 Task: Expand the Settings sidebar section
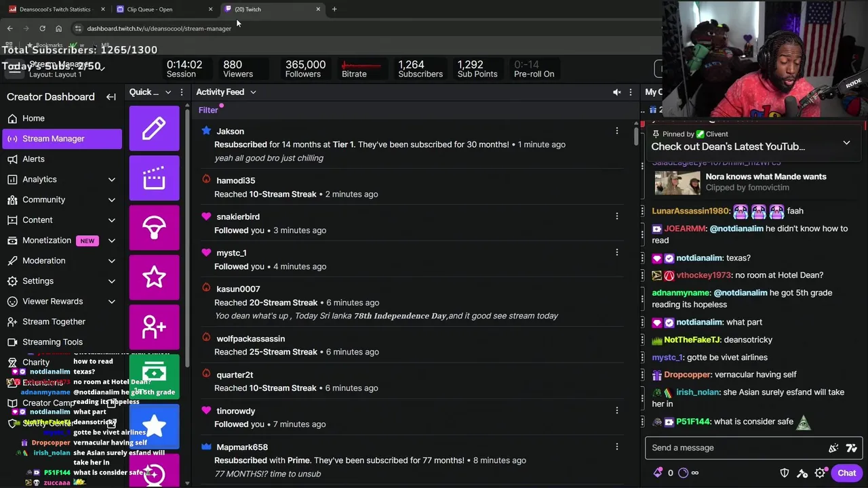click(111, 281)
